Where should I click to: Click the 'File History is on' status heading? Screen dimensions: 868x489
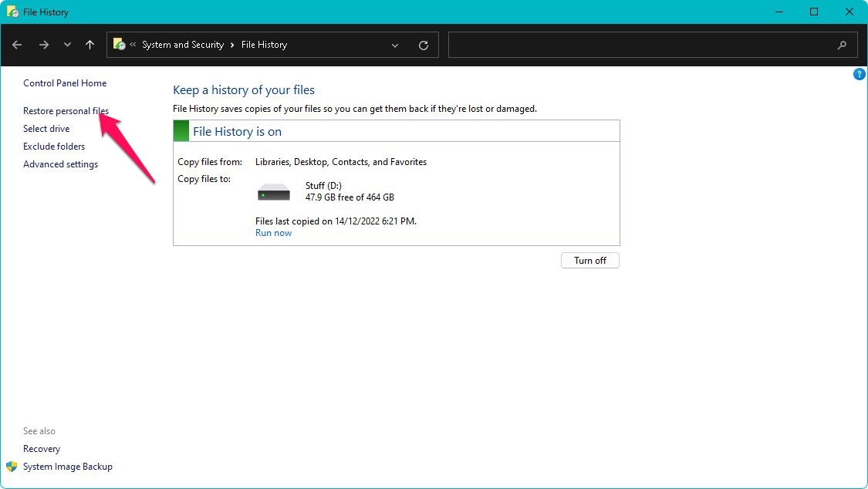(x=237, y=132)
